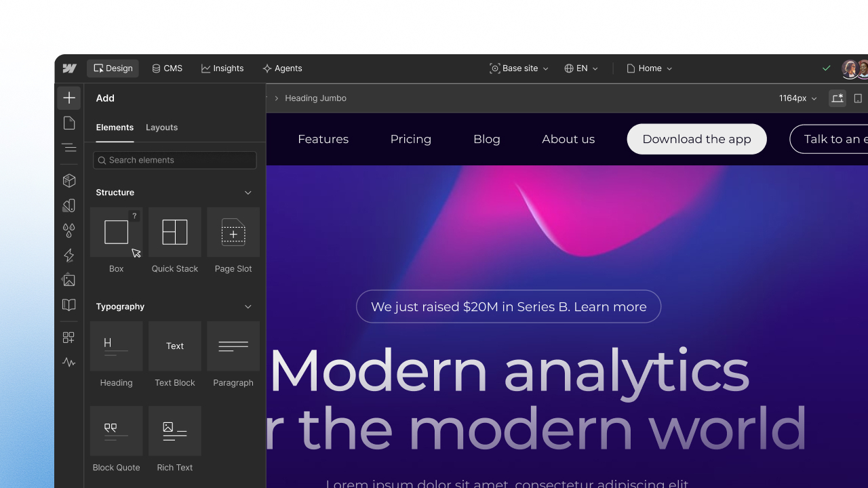Viewport: 868px width, 488px height.
Task: Switch to the Layouts tab
Action: [x=162, y=127]
